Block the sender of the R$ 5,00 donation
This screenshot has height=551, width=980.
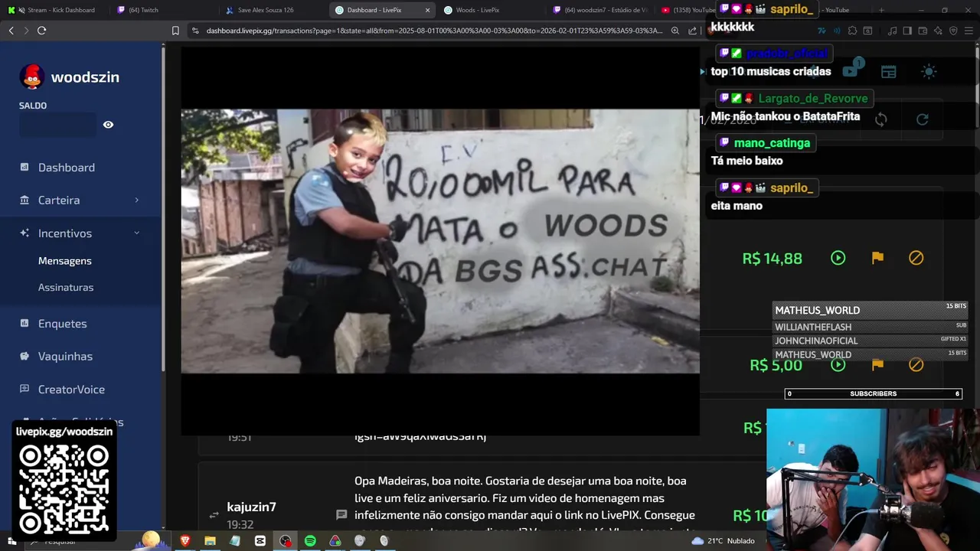point(916,365)
